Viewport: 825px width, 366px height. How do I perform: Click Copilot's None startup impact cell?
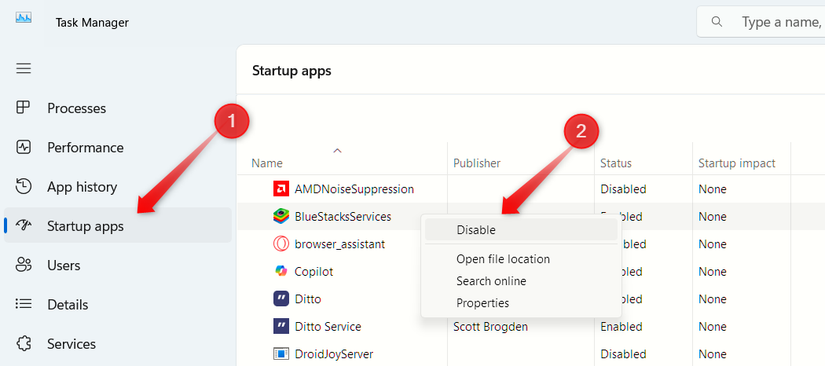[712, 271]
